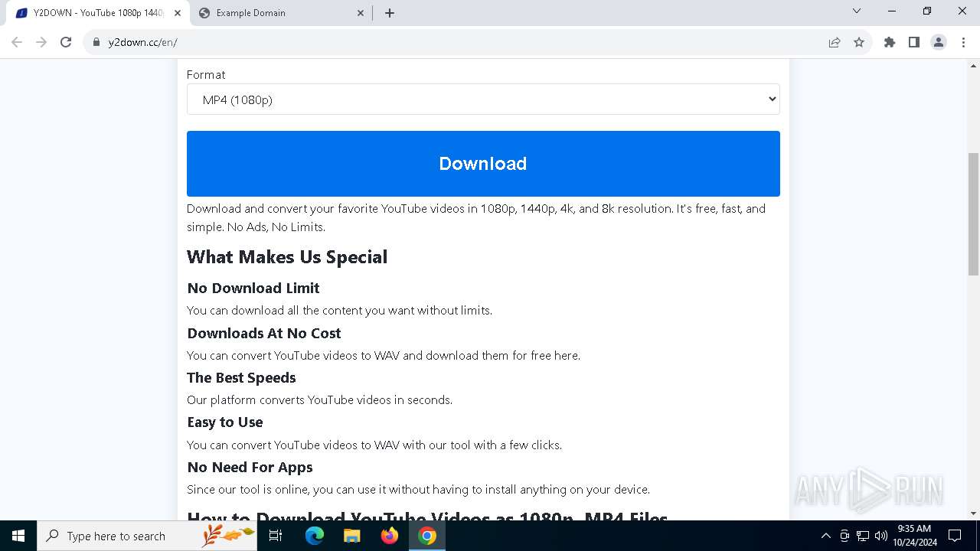The image size is (980, 551).
Task: Open the Extensions puzzle icon
Action: coord(890,43)
